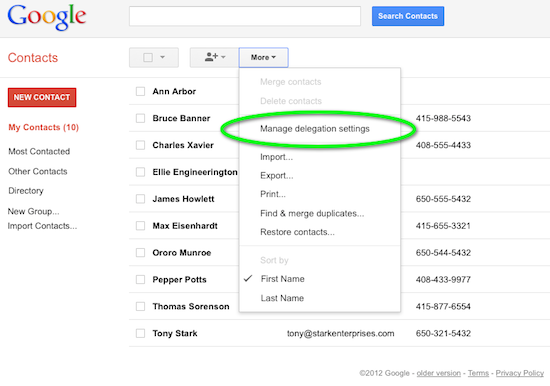Tick the Ellie Engineerington checkbox
The height and width of the screenshot is (386, 550).
pyautogui.click(x=140, y=172)
